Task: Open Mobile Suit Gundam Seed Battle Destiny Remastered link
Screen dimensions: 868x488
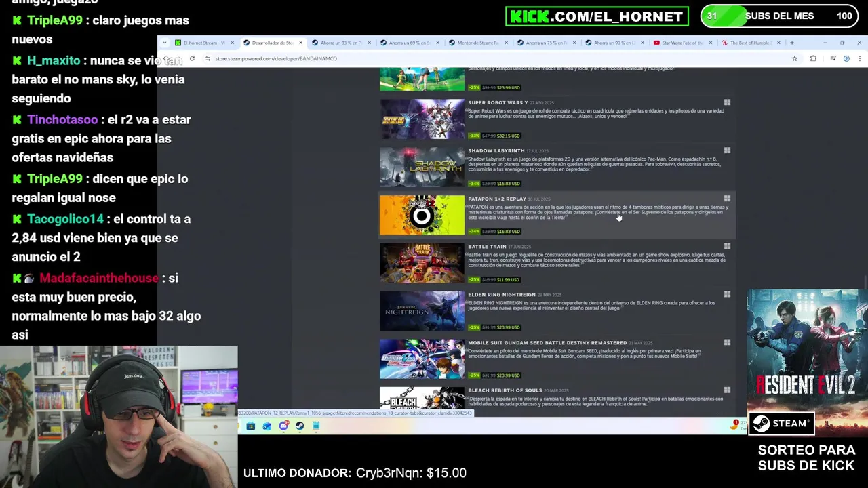Action: [547, 343]
